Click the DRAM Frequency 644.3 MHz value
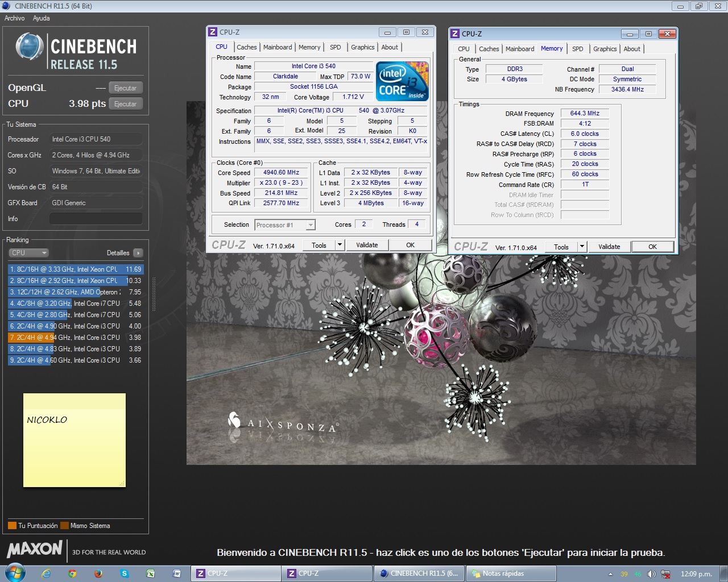This screenshot has width=728, height=582. coord(585,114)
